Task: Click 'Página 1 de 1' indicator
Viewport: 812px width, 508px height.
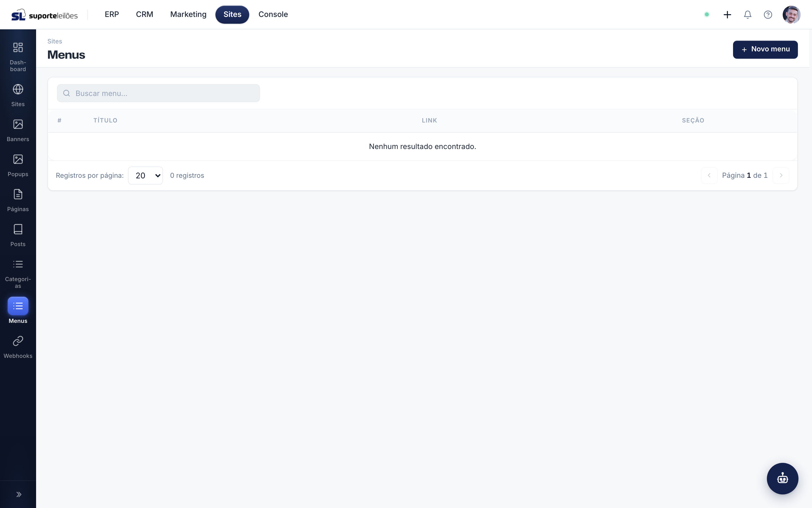Action: point(745,175)
